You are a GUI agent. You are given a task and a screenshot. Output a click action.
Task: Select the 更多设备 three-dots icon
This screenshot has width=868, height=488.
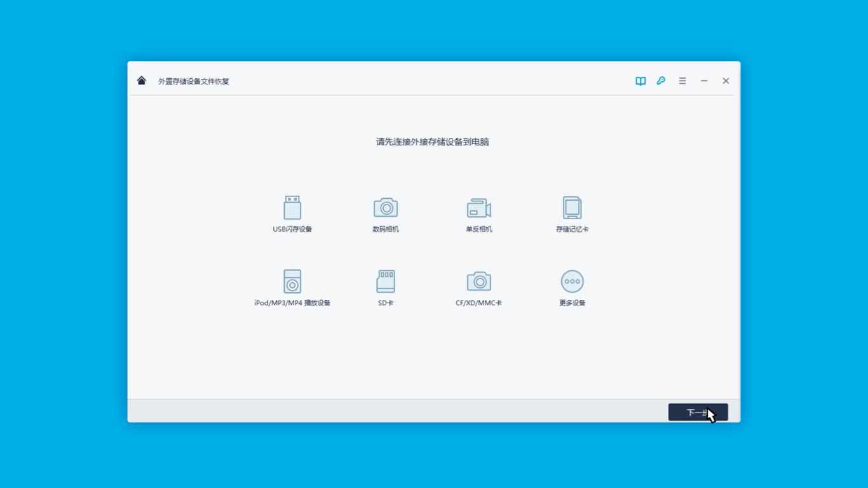coord(572,281)
